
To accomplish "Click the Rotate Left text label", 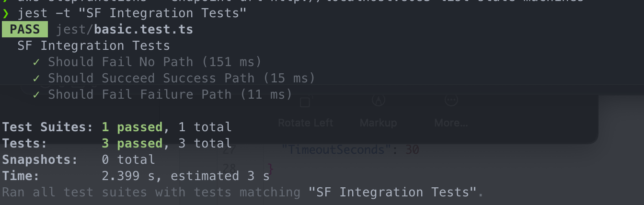I will tap(305, 123).
